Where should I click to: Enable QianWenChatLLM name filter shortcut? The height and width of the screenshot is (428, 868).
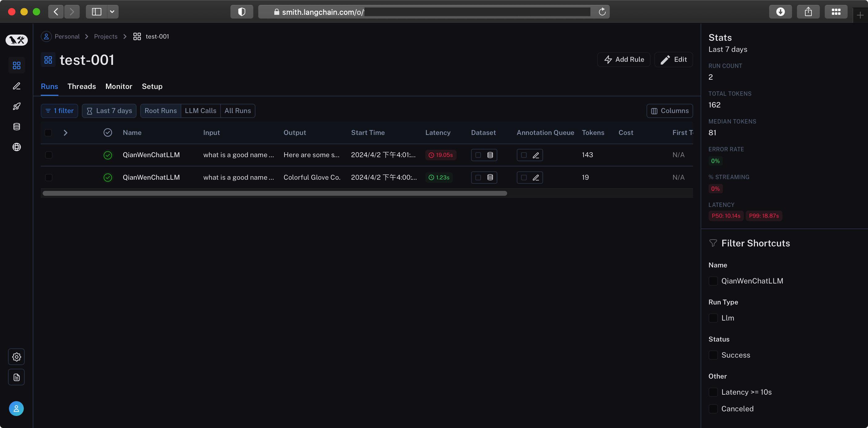(713, 281)
